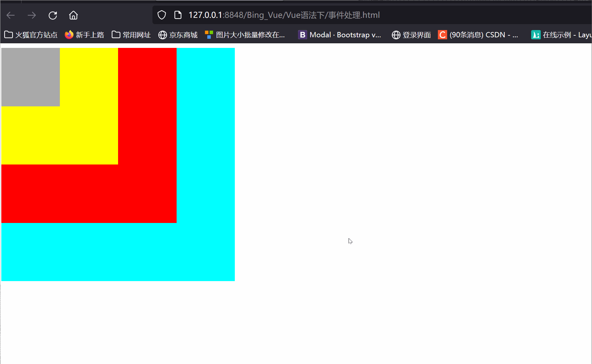Image resolution: width=592 pixels, height=364 pixels.
Task: Click the back navigation arrow
Action: click(10, 15)
